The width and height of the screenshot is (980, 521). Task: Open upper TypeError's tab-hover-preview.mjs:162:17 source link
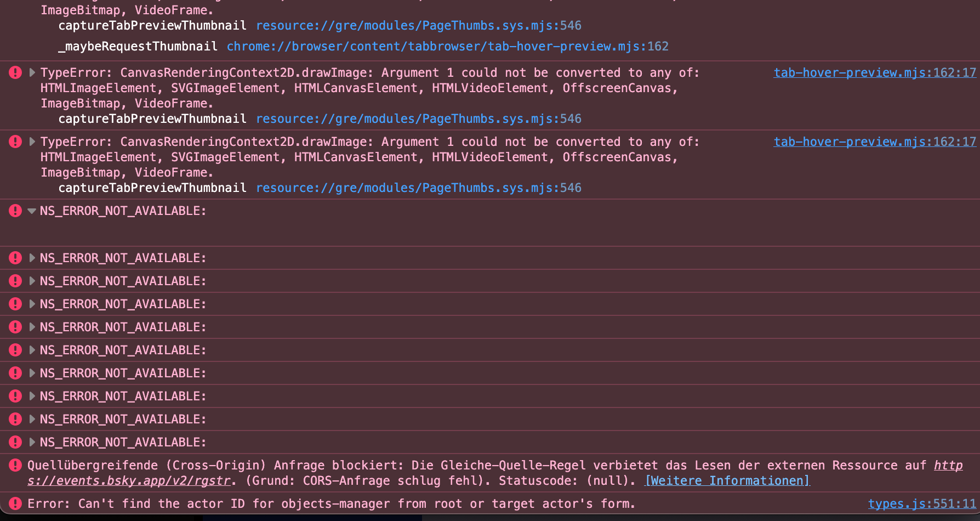tap(875, 72)
